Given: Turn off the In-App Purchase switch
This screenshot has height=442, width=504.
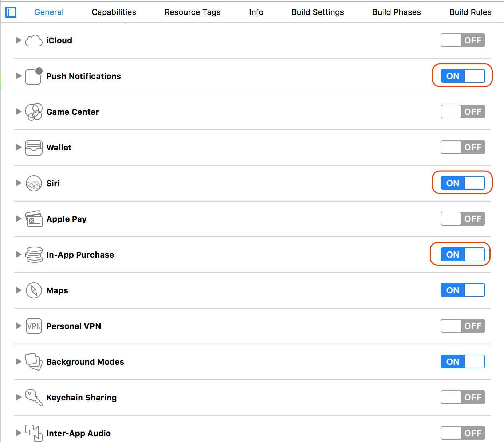Looking at the screenshot, I should coord(463,255).
